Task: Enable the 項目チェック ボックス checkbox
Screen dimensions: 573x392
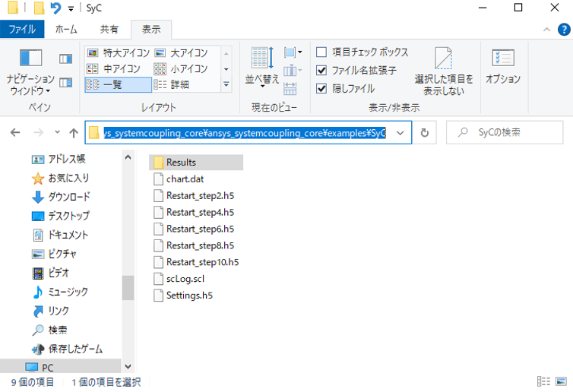Action: (x=321, y=52)
